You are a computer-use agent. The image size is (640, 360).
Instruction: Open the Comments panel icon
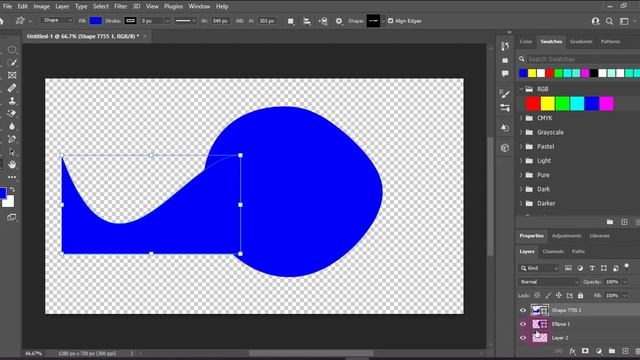[x=505, y=73]
